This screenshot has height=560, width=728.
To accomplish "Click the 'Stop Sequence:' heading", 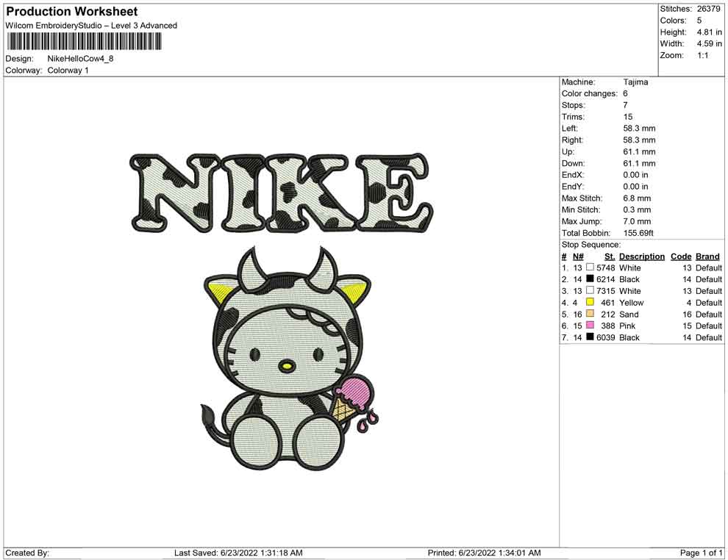I will click(590, 245).
